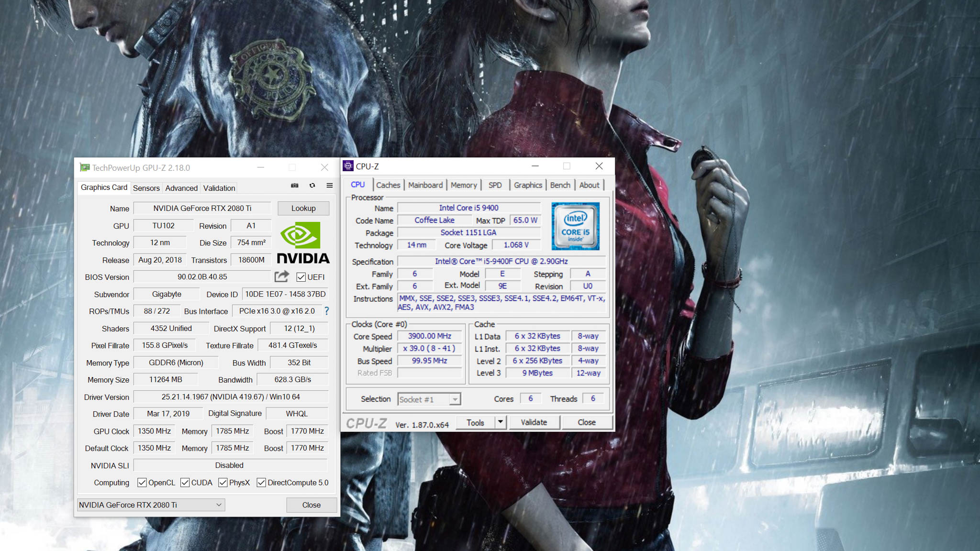Click the Memory Size 11264 MB value
The image size is (980, 551).
[x=166, y=379]
